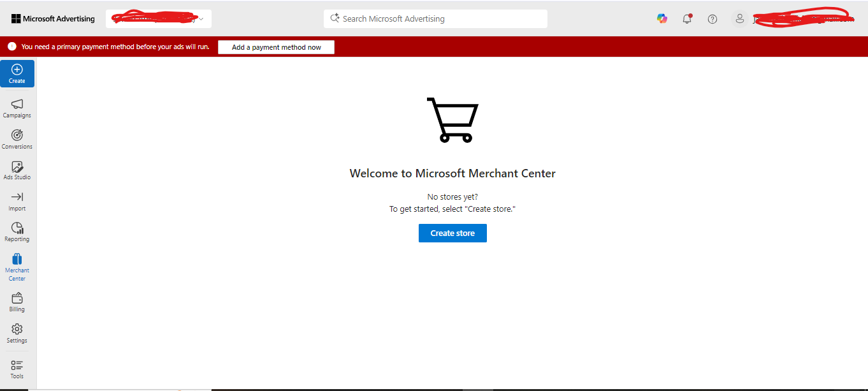Open the Copilot icon in header

click(662, 18)
